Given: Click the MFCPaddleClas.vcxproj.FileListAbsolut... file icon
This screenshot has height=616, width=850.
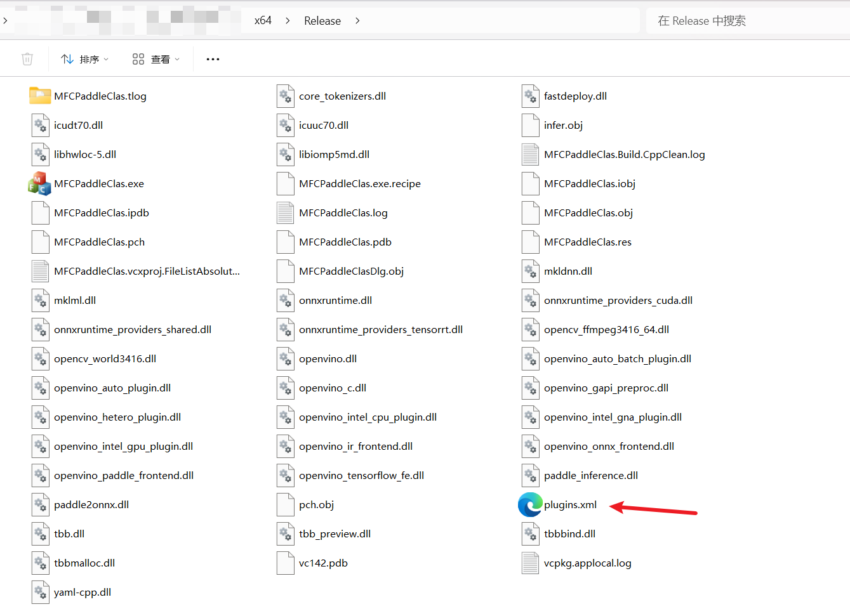Looking at the screenshot, I should (40, 271).
